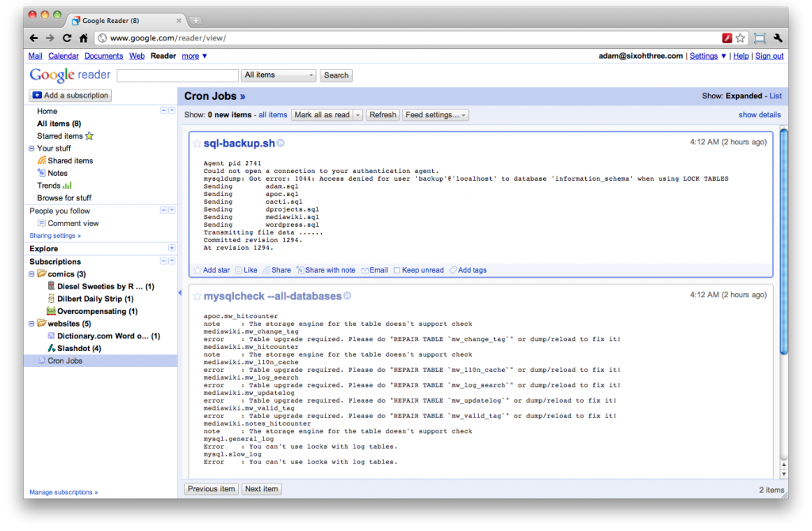Click the red extension icon in address bar

point(727,38)
